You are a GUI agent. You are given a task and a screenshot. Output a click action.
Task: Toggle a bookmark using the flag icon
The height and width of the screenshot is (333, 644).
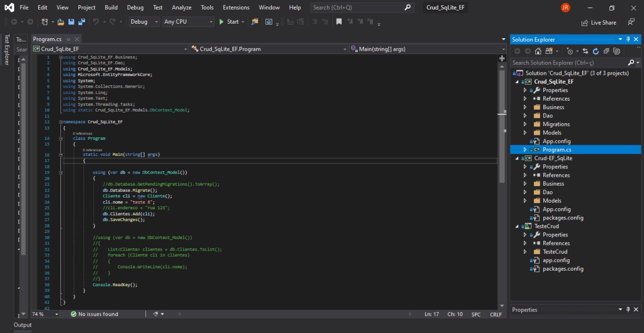[339, 22]
